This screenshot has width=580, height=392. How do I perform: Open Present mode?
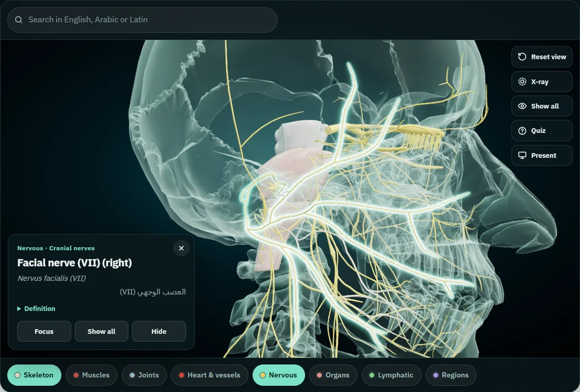[x=542, y=155]
